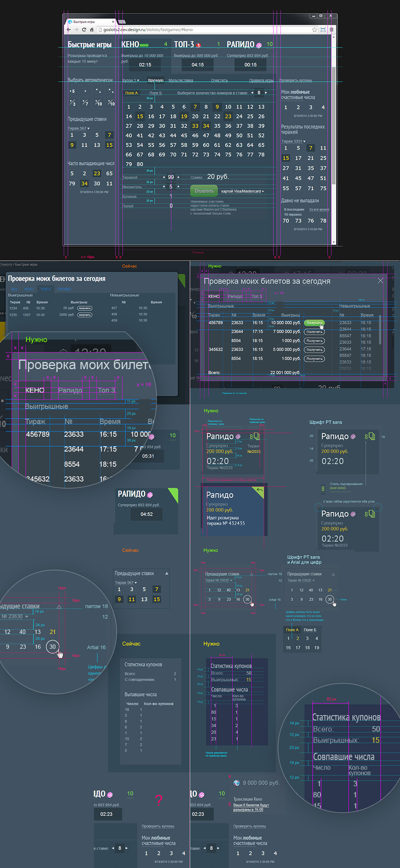Open the картой Visa/Mastercard payment dropdown
This screenshot has height=868, width=400.
[x=242, y=192]
